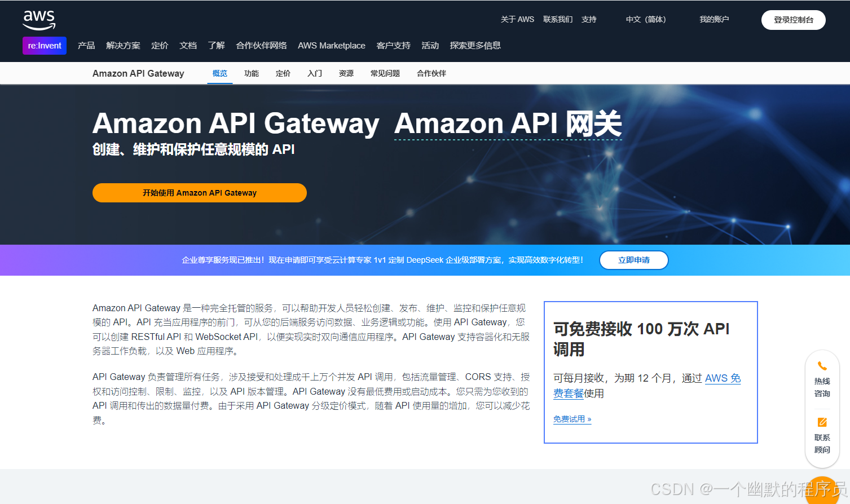Open the 解决方案 menu
The width and height of the screenshot is (850, 504).
tap(123, 46)
